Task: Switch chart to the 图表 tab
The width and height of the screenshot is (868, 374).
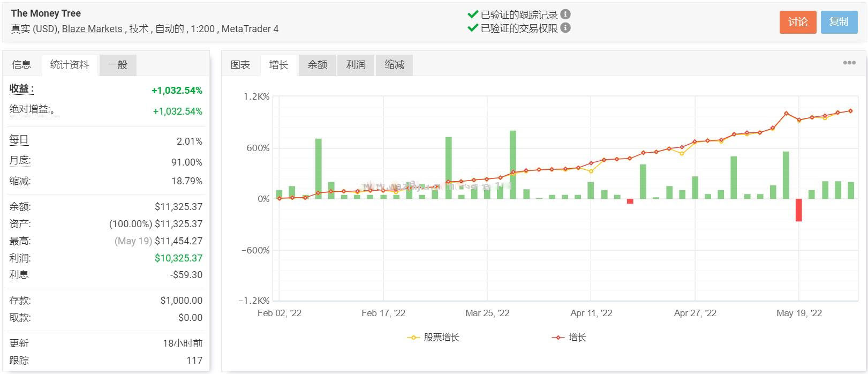Action: tap(240, 65)
